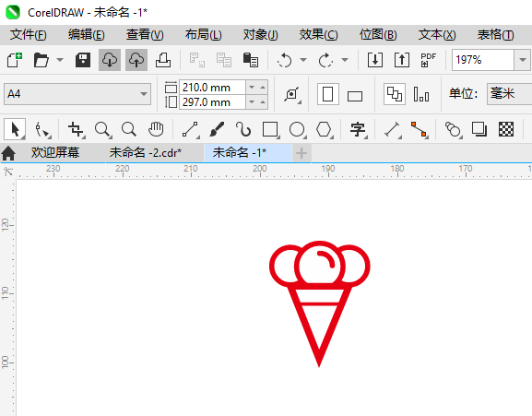
Task: Select the Pick tool arrow
Action: coord(15,129)
